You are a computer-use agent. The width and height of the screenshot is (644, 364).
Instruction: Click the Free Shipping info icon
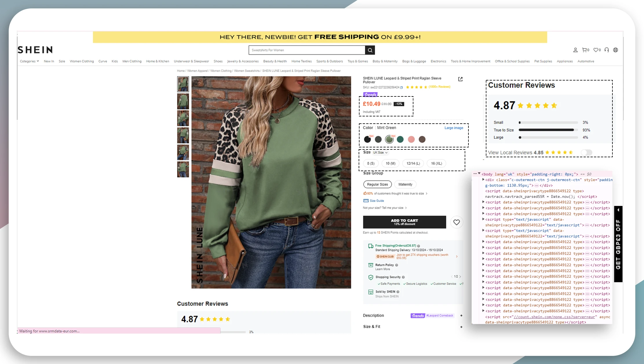[x=419, y=246]
